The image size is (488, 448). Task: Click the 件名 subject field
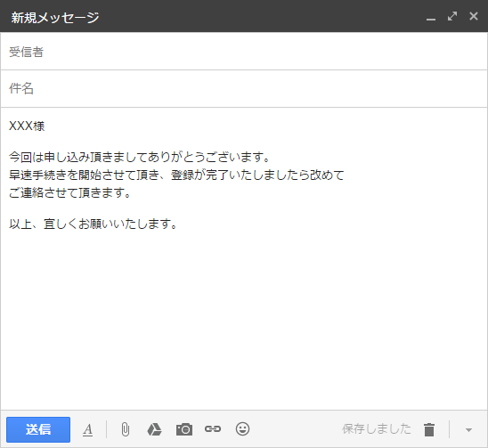pyautogui.click(x=244, y=89)
